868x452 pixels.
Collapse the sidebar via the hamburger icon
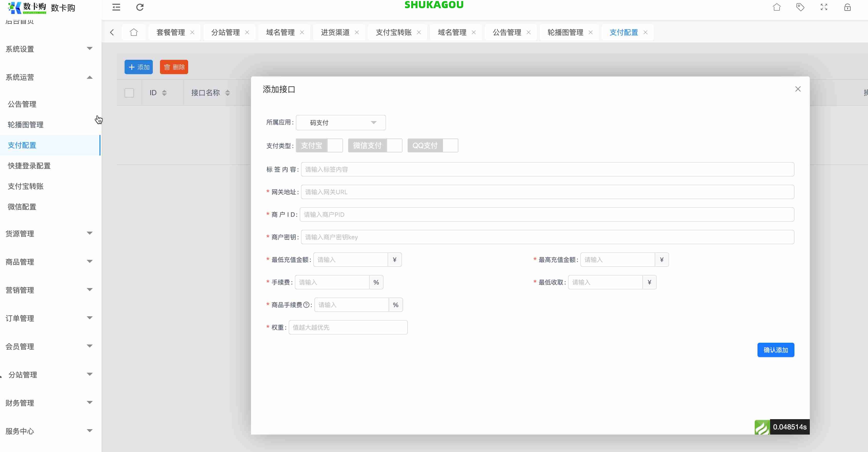pos(116,7)
